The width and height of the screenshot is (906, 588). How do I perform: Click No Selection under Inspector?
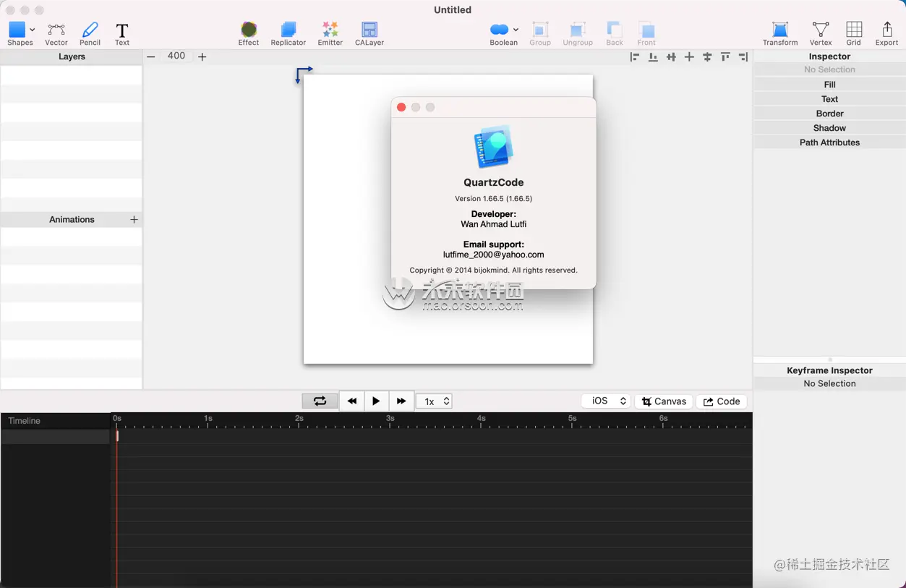click(829, 70)
